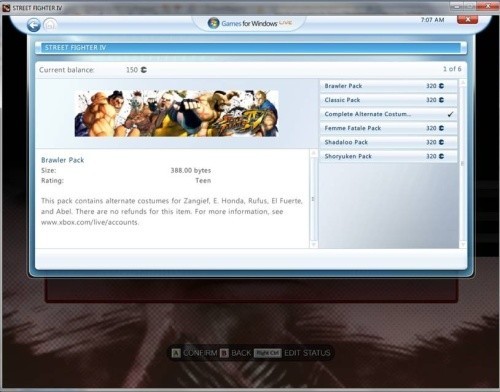
Task: Select the Brawler Pack list item
Action: (x=389, y=86)
